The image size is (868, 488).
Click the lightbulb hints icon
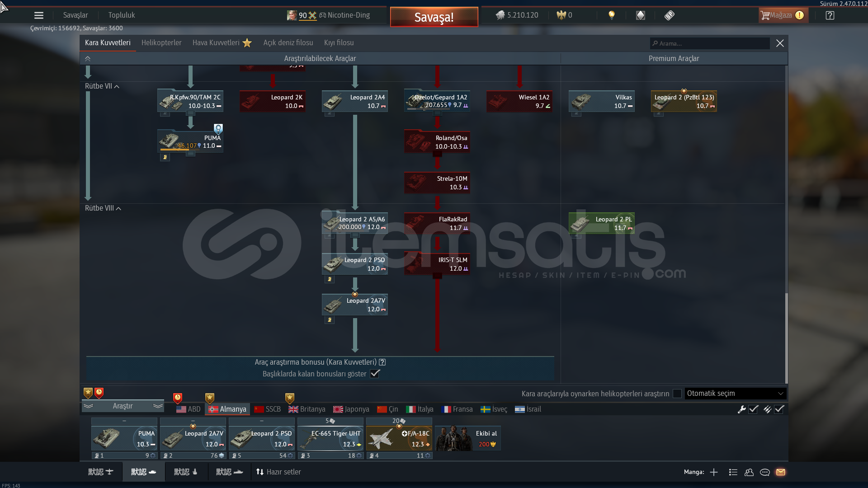click(611, 15)
